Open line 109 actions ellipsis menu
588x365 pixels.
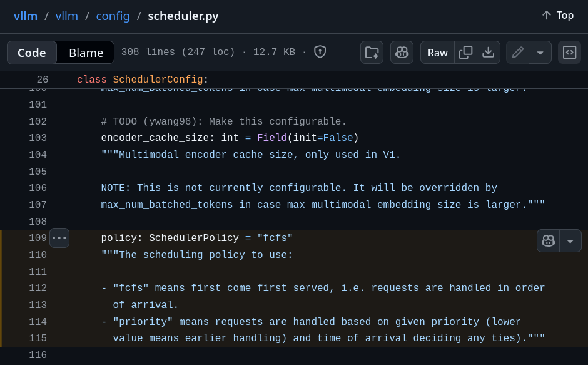[x=59, y=238]
